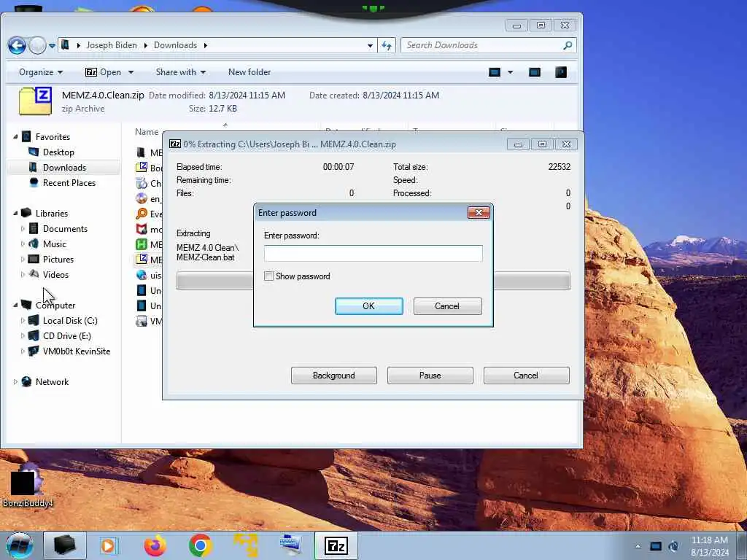
Task: Open address bar history dropdown
Action: (x=370, y=46)
